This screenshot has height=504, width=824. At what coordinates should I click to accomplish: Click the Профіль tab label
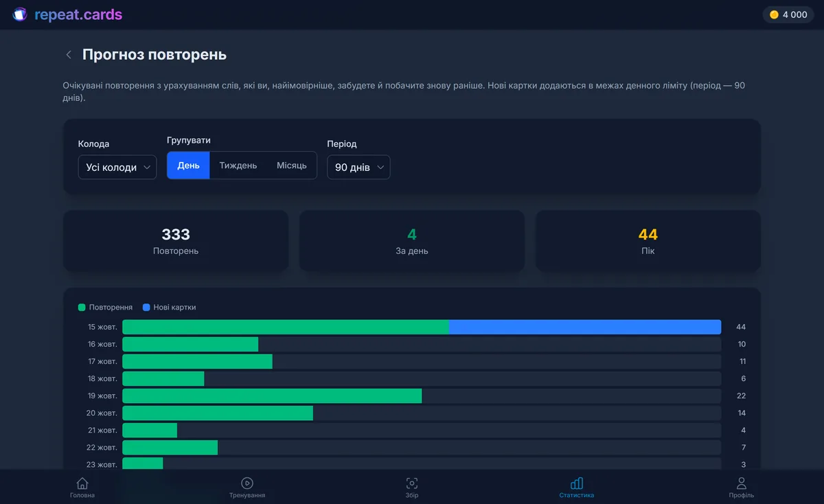pyautogui.click(x=742, y=495)
